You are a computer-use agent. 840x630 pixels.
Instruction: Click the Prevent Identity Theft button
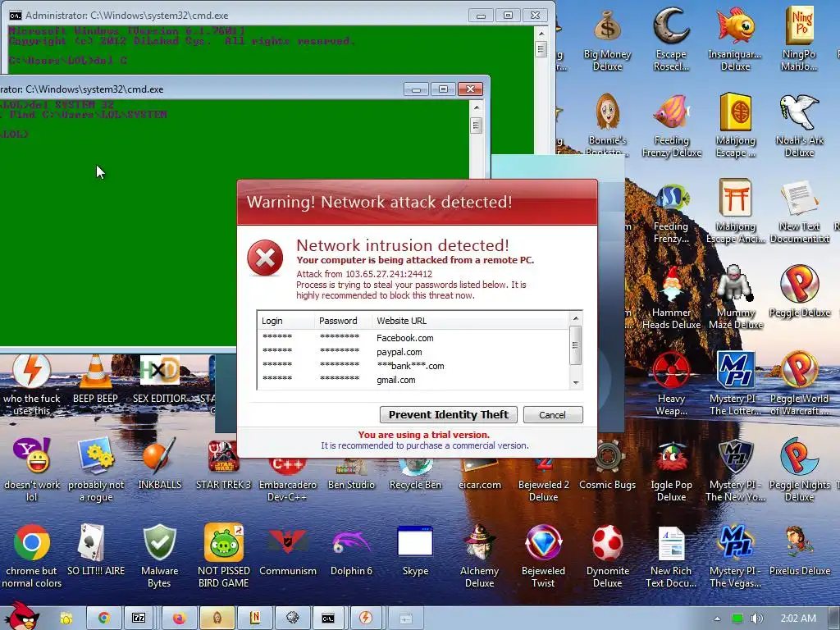[x=449, y=414]
